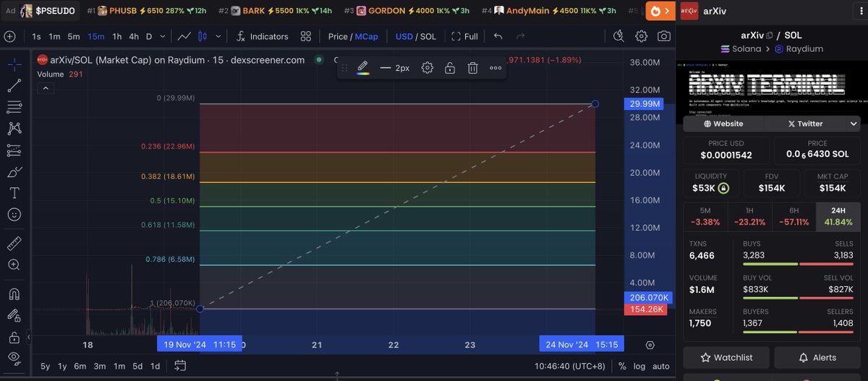Activate the zoom in tool
This screenshot has width=868, height=381.
(14, 265)
